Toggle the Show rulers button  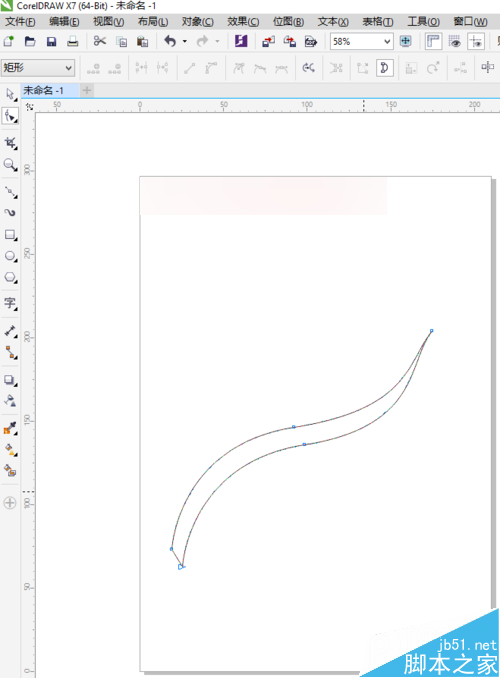tap(433, 42)
